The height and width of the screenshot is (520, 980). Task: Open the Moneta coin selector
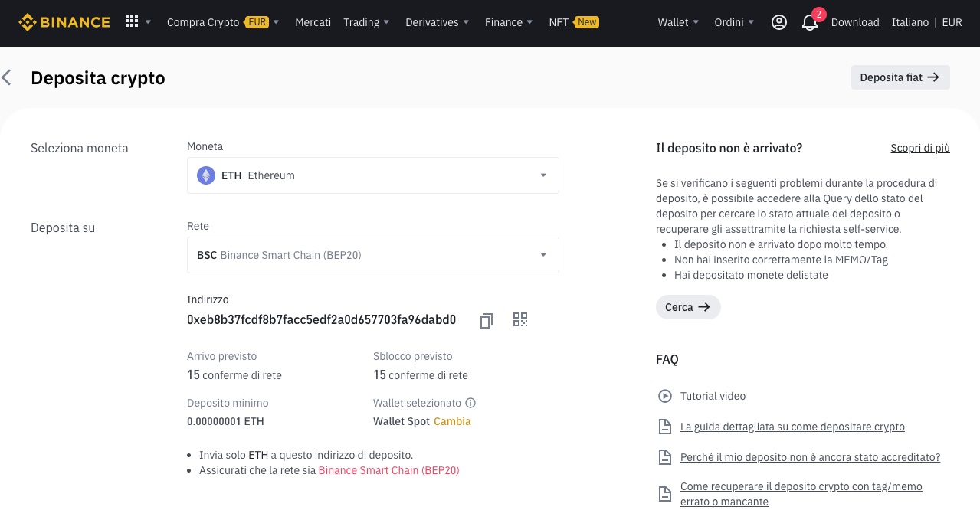point(373,175)
